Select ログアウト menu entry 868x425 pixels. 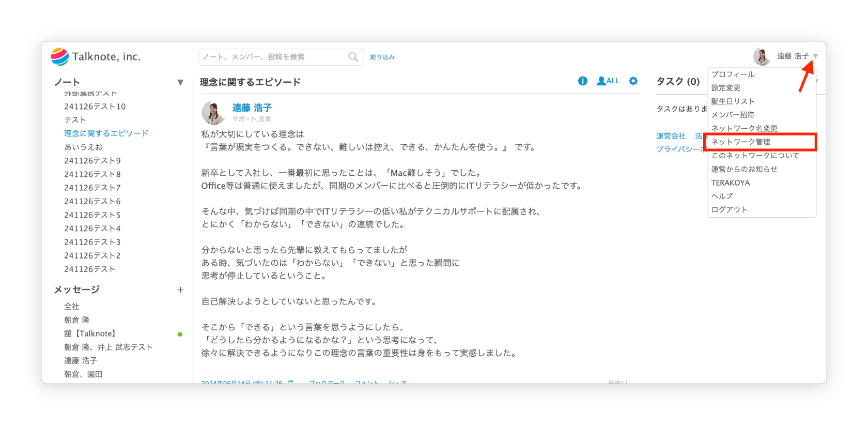[729, 209]
